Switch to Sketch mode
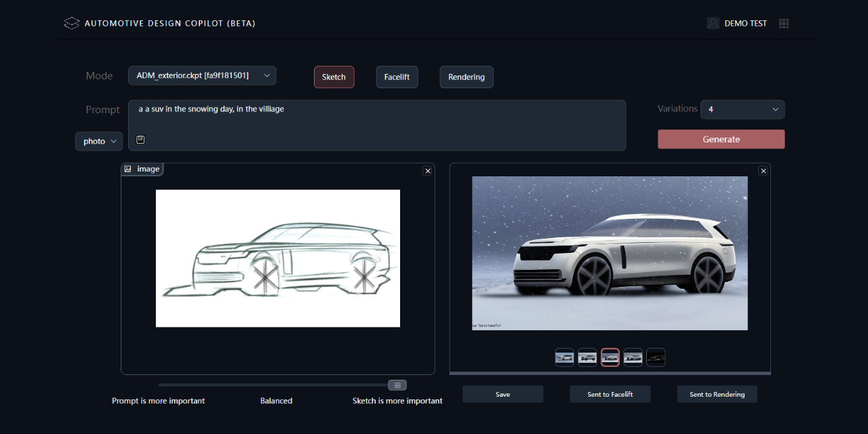Screen dimensions: 868x434 (334, 77)
